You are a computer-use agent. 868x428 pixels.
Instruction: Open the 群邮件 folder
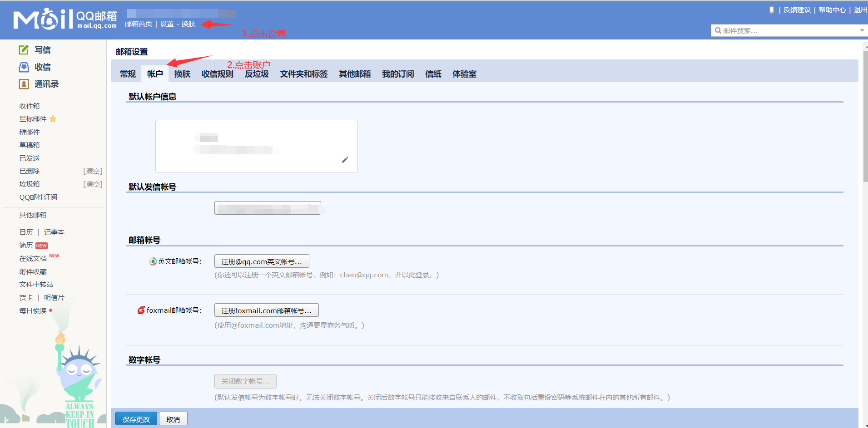click(x=30, y=132)
